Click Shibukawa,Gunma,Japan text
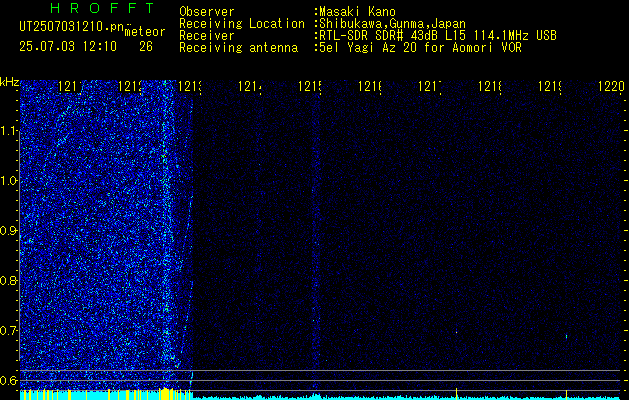Screen dimensions: 629x400 click(392, 24)
